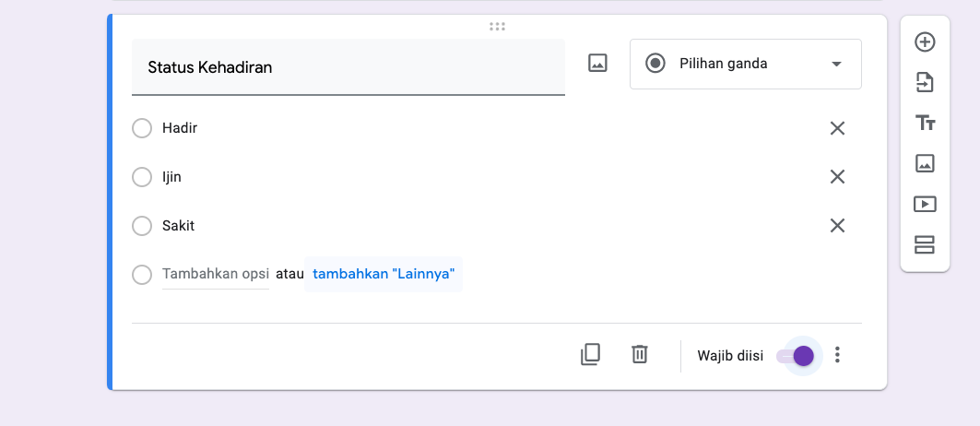Click the add image icon in sidebar

point(925,163)
